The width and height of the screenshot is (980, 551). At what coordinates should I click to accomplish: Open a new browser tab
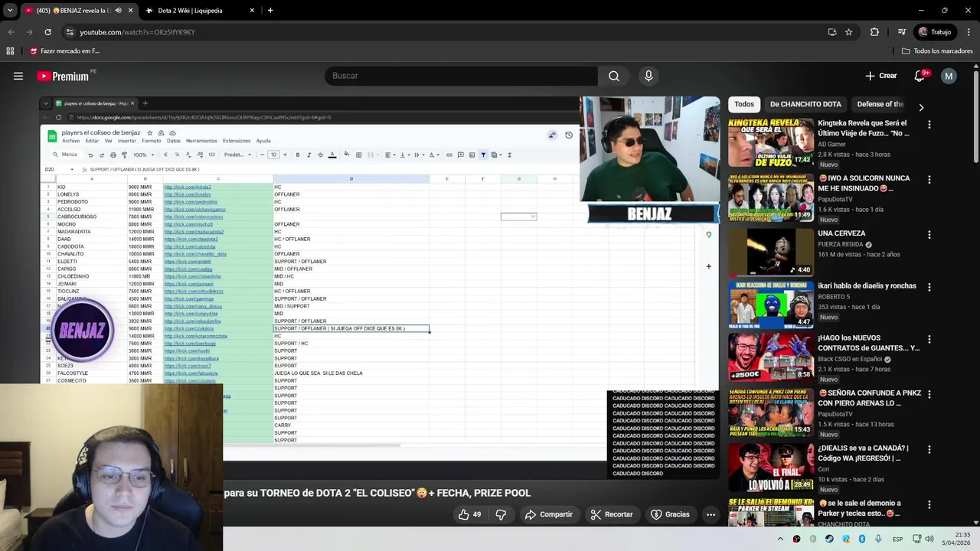tap(270, 11)
